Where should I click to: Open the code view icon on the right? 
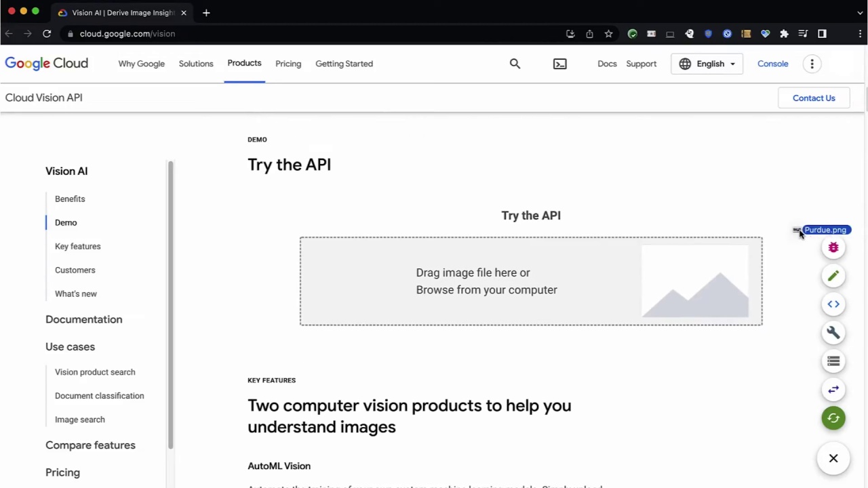pyautogui.click(x=833, y=304)
